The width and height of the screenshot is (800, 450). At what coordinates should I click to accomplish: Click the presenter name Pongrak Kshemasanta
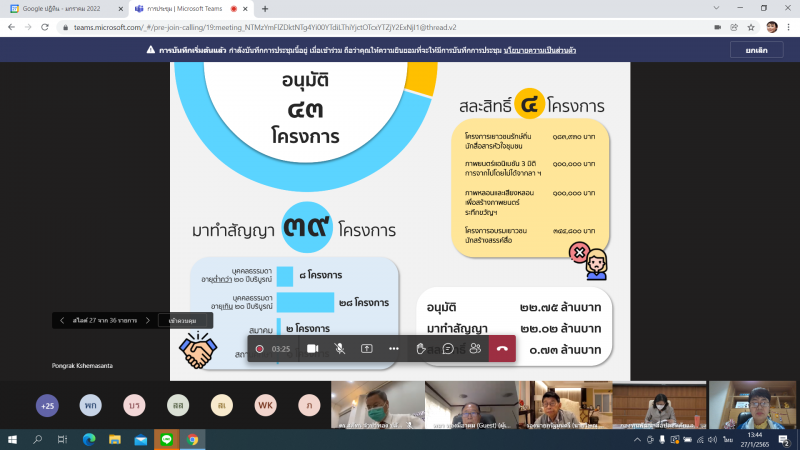click(82, 366)
